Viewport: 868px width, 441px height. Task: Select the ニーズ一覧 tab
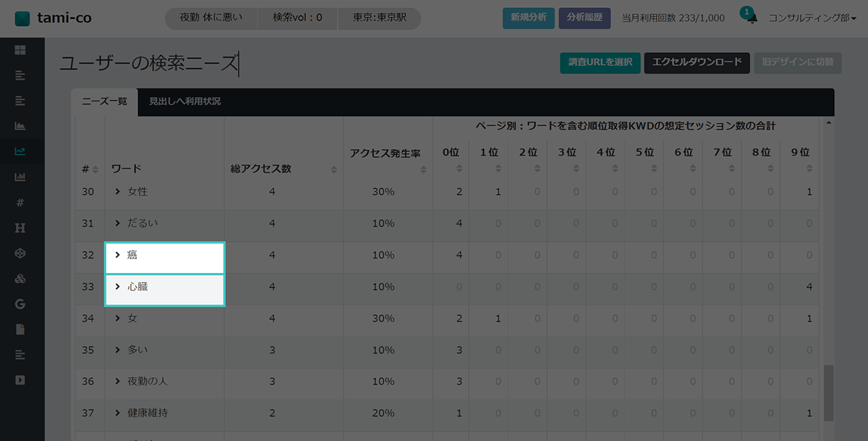click(104, 102)
